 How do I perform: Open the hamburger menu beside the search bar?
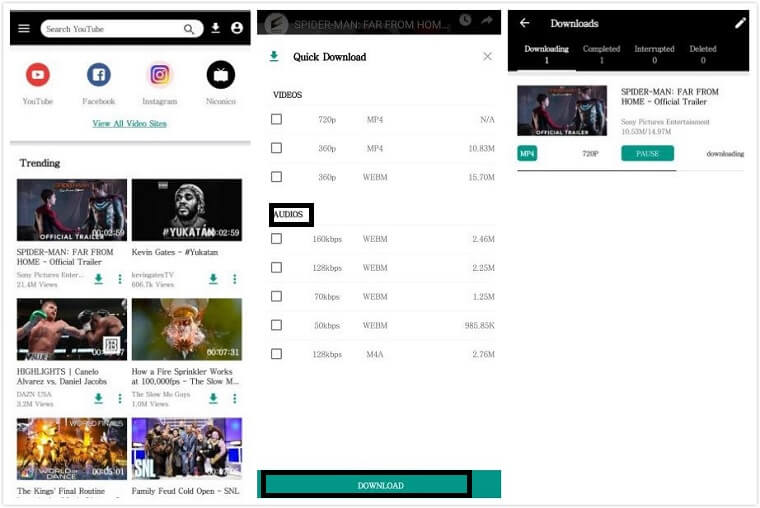[x=24, y=29]
